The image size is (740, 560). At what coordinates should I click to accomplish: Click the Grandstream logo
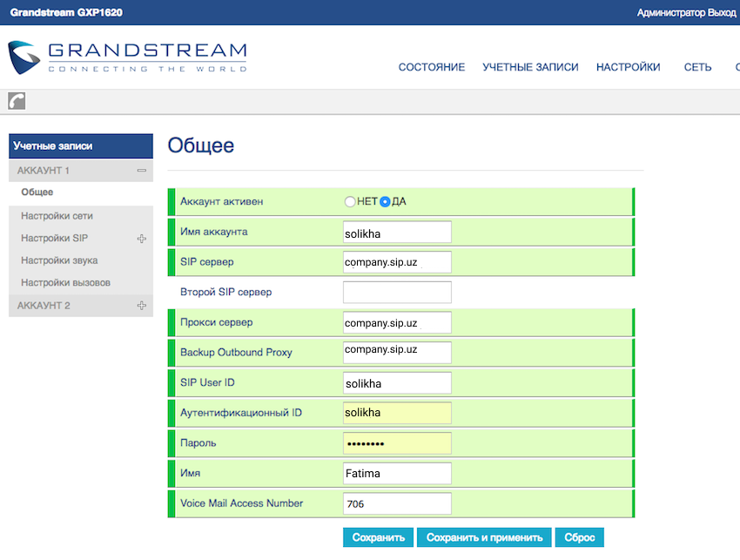(127, 57)
